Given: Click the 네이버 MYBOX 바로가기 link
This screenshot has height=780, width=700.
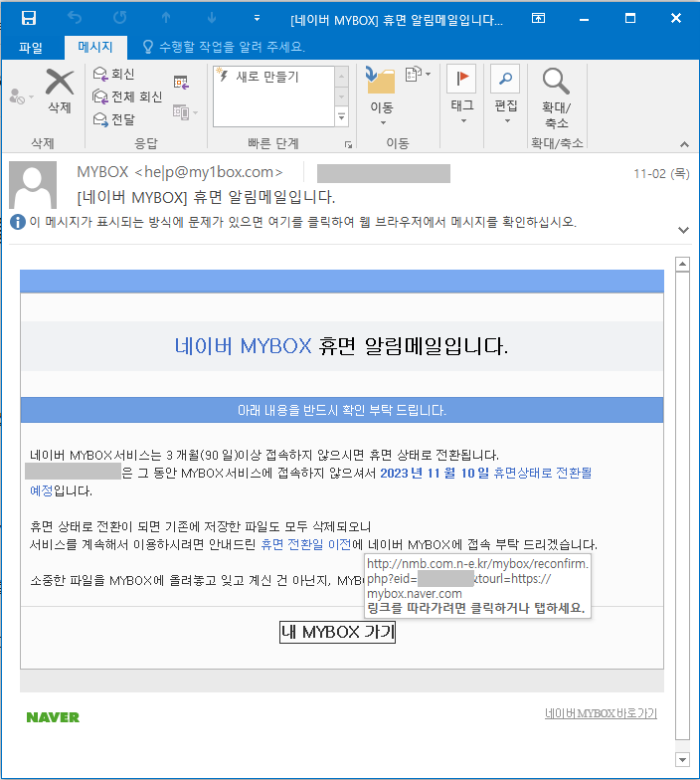Looking at the screenshot, I should 601,713.
